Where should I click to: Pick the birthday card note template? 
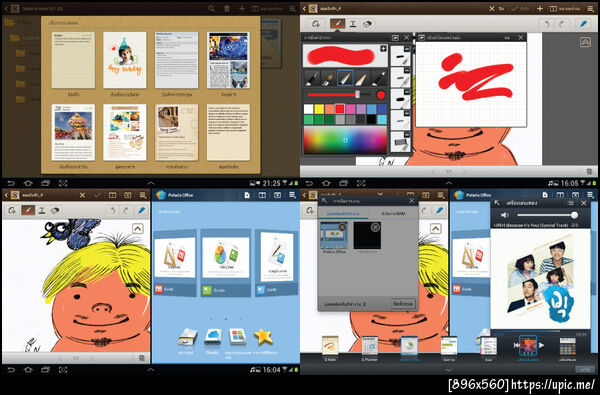[x=125, y=60]
